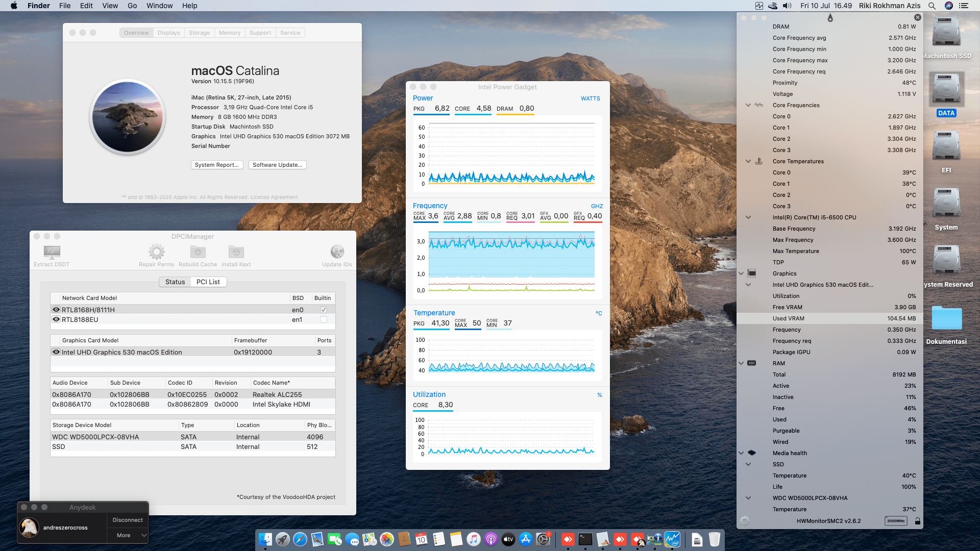Click the Repair Perms gear icon
This screenshot has width=980, height=551.
[156, 252]
